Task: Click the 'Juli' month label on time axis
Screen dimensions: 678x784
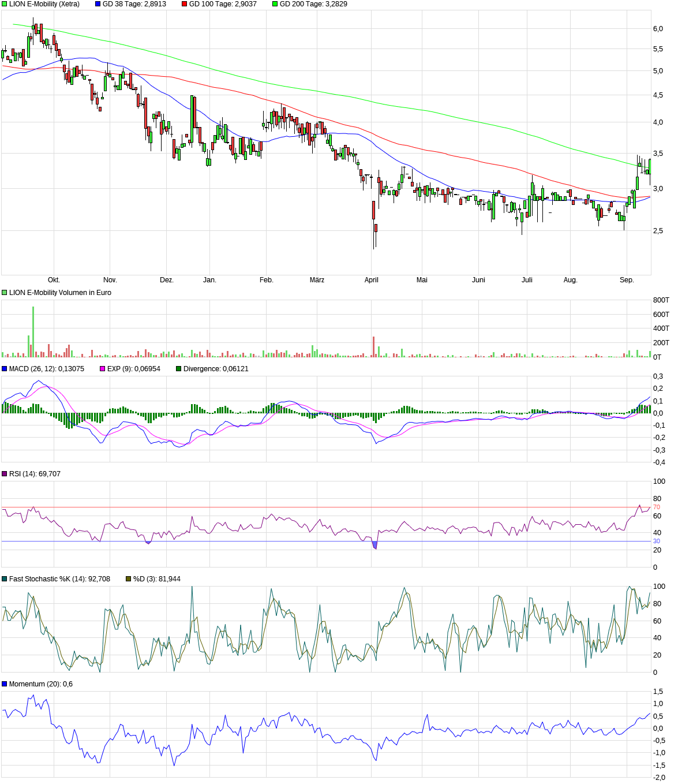Action: 527,280
